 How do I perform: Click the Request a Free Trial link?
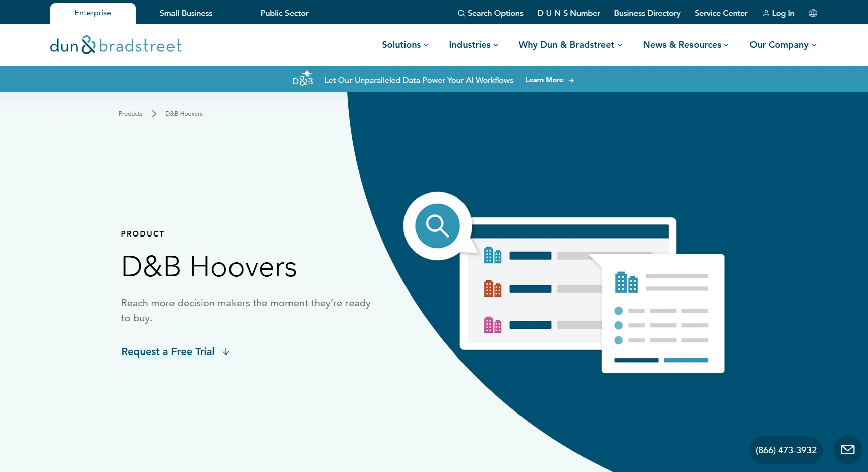[168, 351]
